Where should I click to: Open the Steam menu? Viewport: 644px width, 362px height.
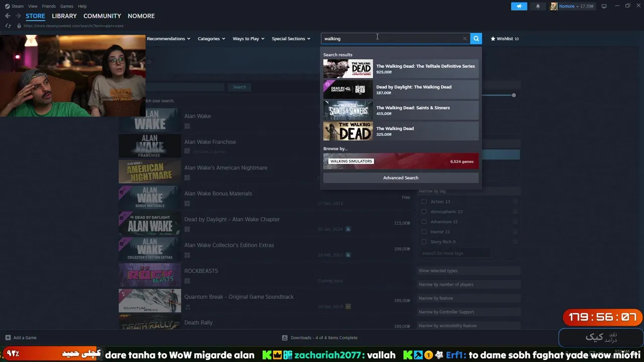point(18,6)
